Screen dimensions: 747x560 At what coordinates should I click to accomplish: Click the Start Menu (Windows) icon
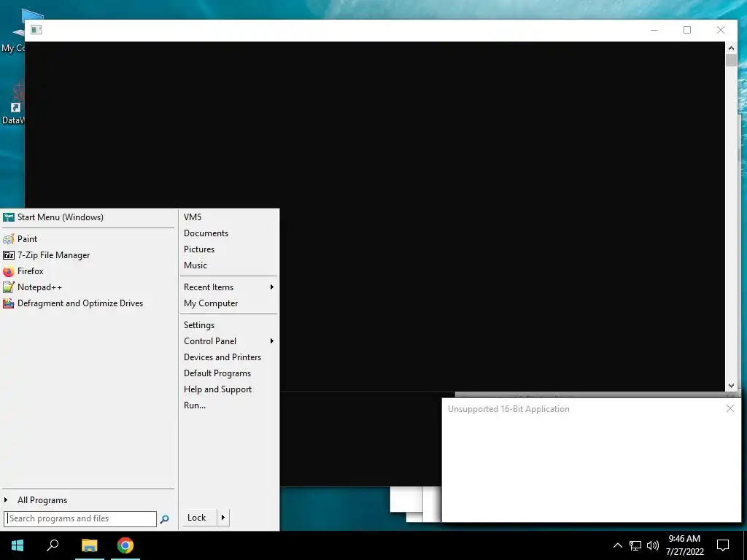coord(9,217)
